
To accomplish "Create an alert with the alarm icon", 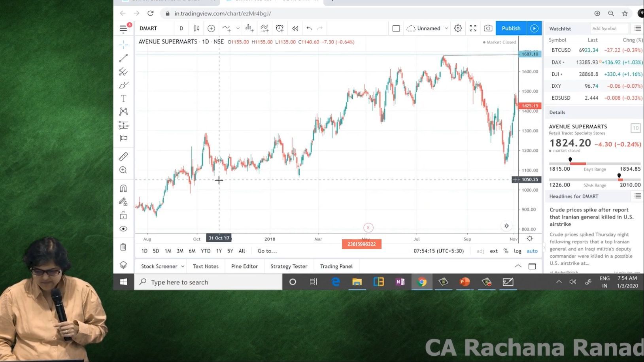I will (x=280, y=28).
